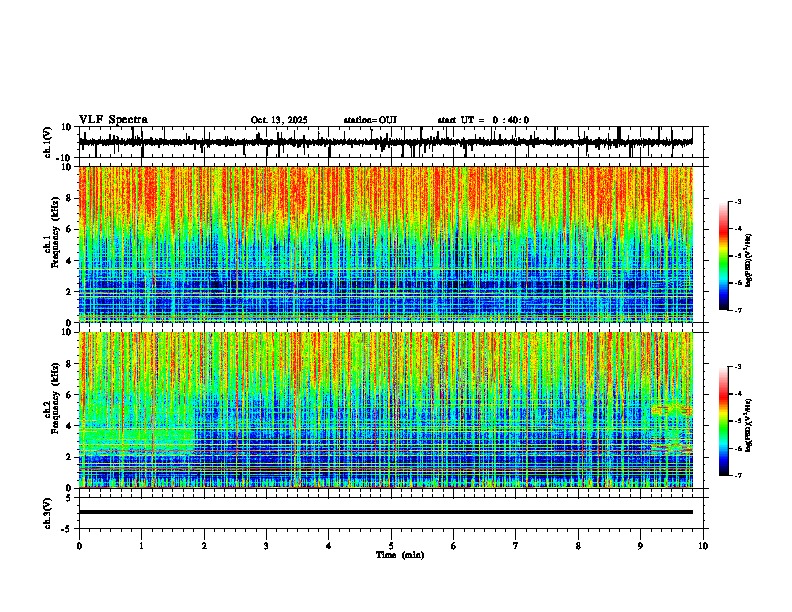792x612 pixels.
Task: Click the 8 kHz tick label on ch.2 axis
Action: point(71,364)
